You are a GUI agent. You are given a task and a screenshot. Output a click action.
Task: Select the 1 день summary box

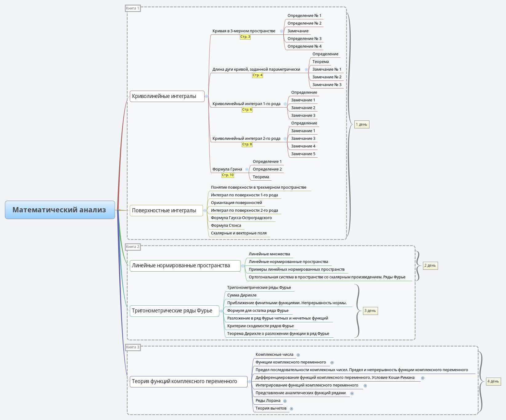point(361,124)
